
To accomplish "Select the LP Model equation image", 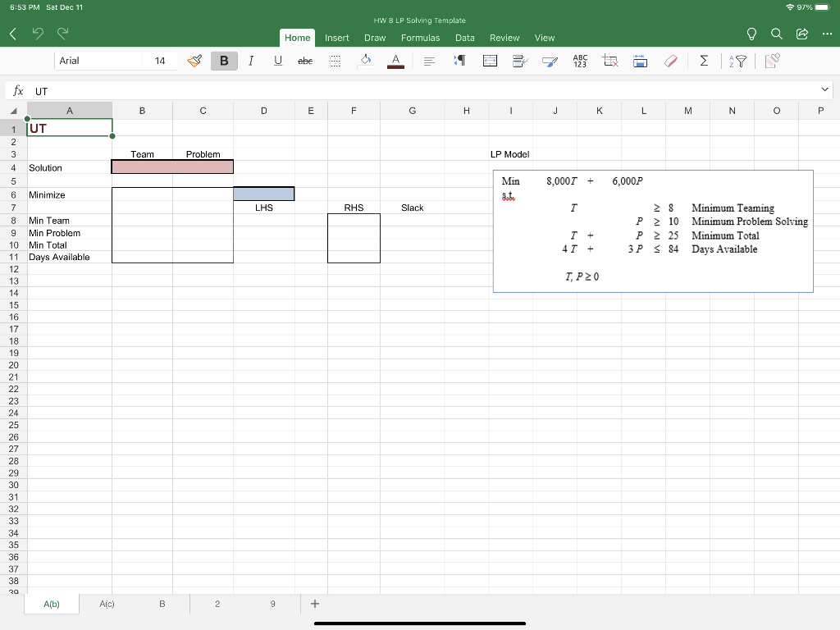I will [x=653, y=231].
